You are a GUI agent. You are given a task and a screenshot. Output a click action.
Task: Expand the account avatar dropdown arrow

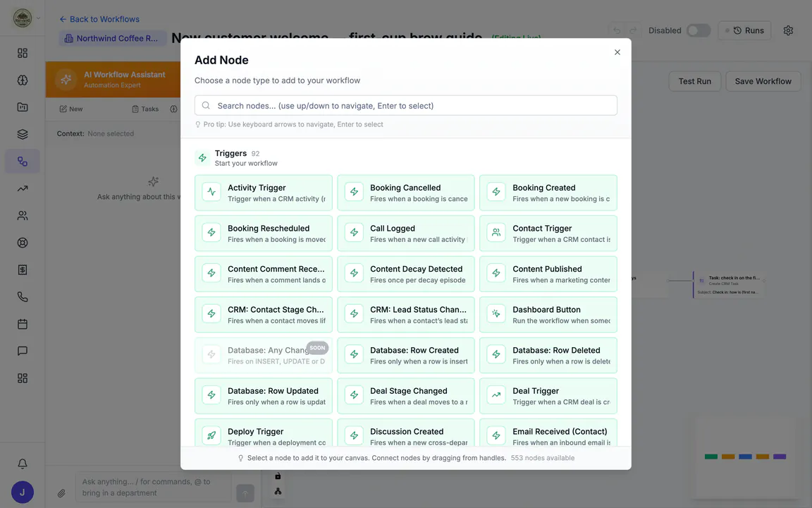tap(38, 18)
